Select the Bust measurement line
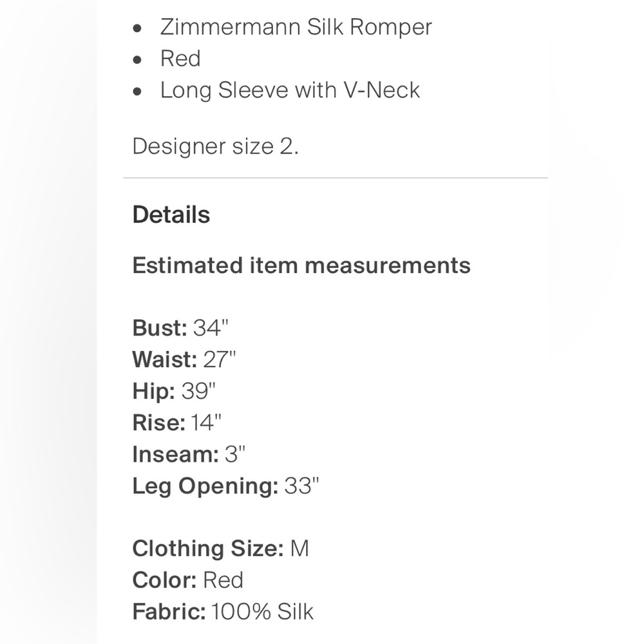This screenshot has width=644, height=644. pyautogui.click(x=180, y=328)
